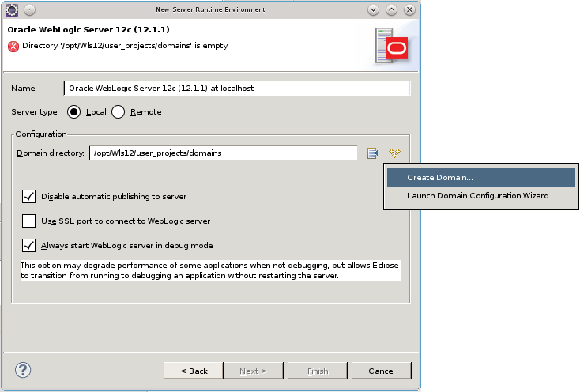The height and width of the screenshot is (392, 580).
Task: Uncheck Always start WebLogic in debug mode
Action: click(29, 245)
